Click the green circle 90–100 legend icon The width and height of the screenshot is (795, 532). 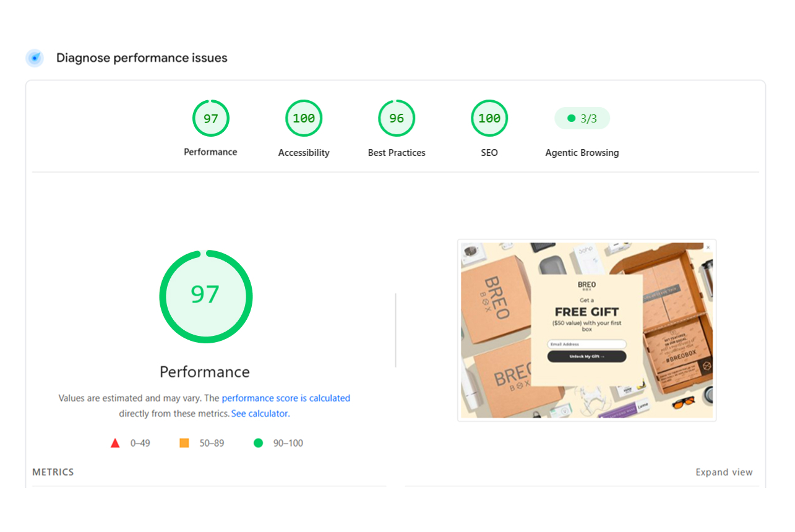[x=258, y=443]
